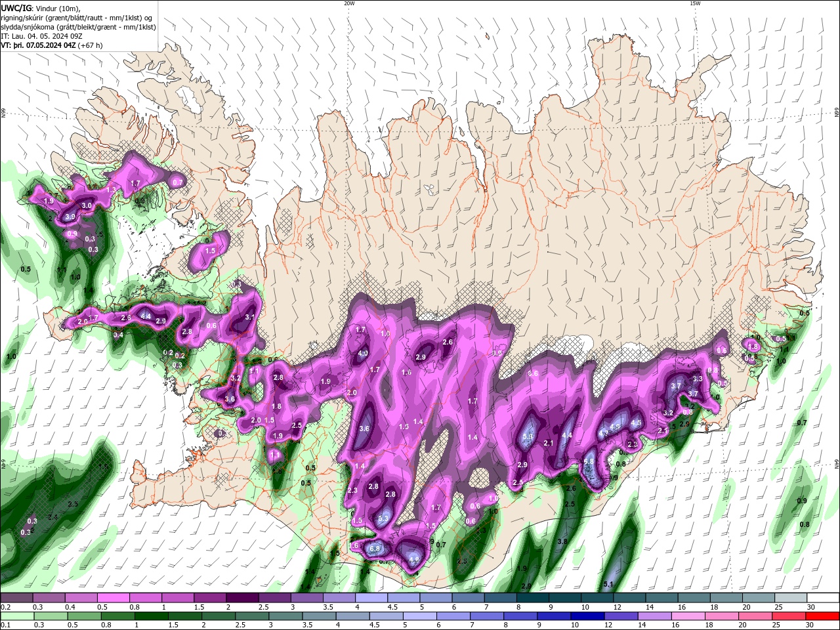This screenshot has width=840, height=630.
Task: Click the '15W' longitude label
Action: click(x=695, y=3)
